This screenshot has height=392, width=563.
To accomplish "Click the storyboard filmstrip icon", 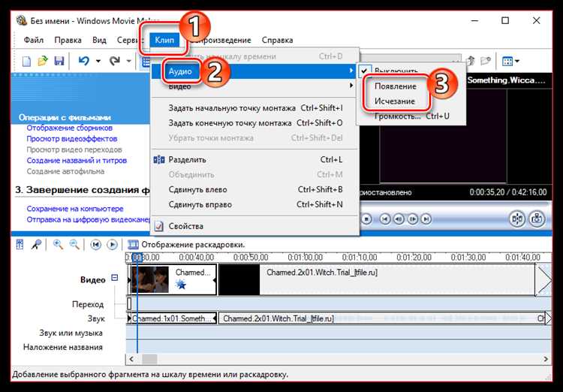I will pyautogui.click(x=133, y=245).
